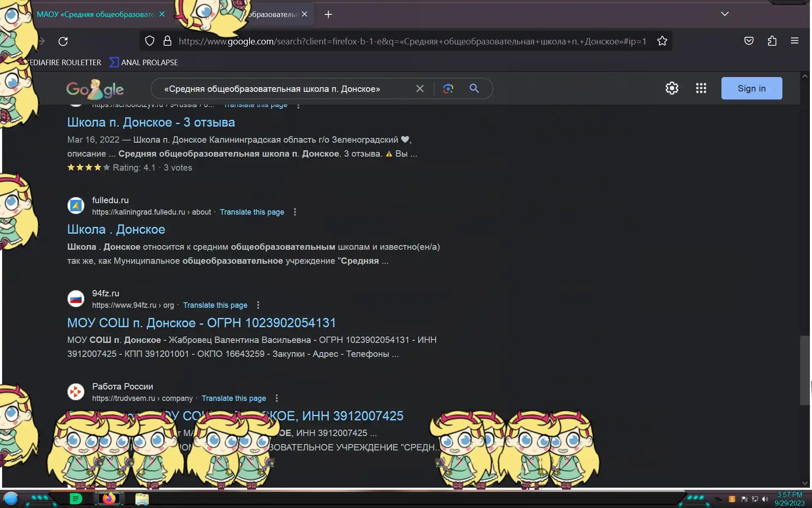812x508 pixels.
Task: Open File Explorer from the taskbar
Action: [x=142, y=499]
